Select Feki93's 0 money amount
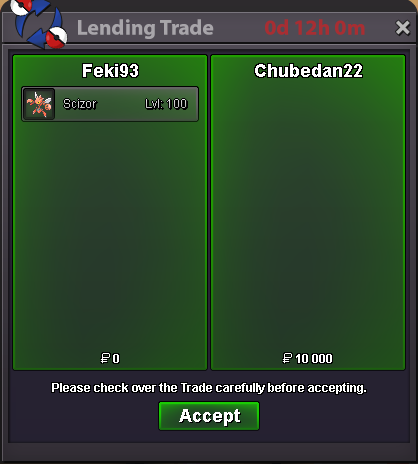 (x=116, y=359)
